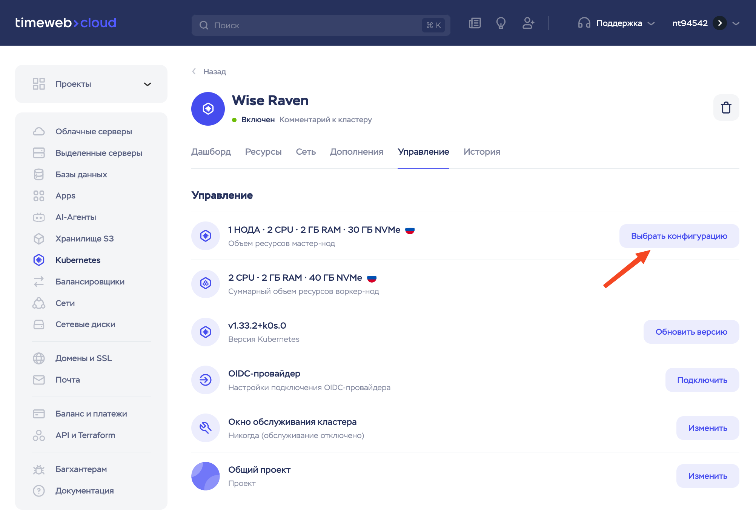The height and width of the screenshot is (532, 756).
Task: Click the Багхантерам bug icon
Action: click(39, 469)
